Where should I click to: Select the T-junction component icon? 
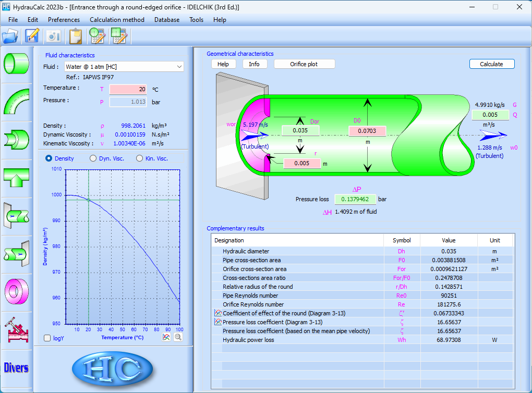pos(16,177)
